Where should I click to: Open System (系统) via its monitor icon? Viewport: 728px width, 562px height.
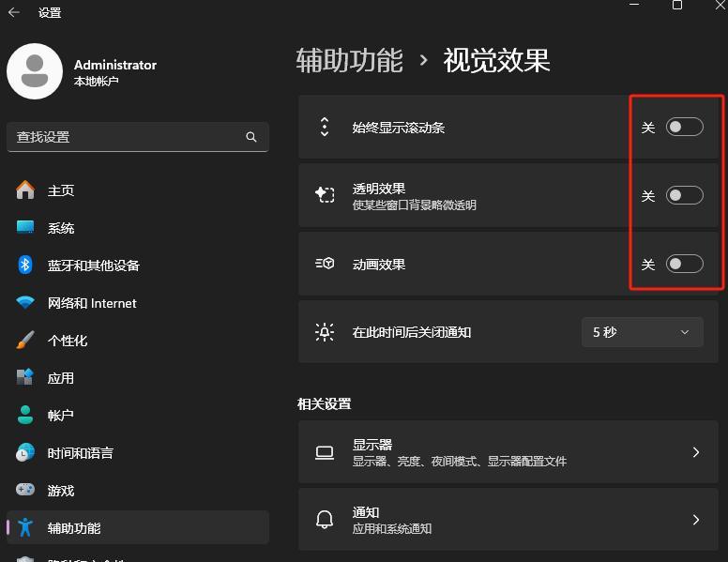pyautogui.click(x=25, y=228)
